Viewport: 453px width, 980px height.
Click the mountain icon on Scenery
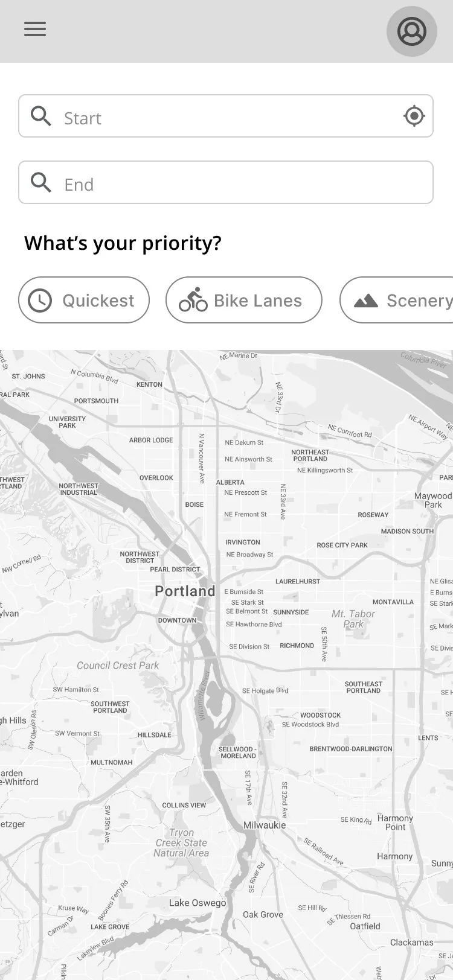click(366, 301)
